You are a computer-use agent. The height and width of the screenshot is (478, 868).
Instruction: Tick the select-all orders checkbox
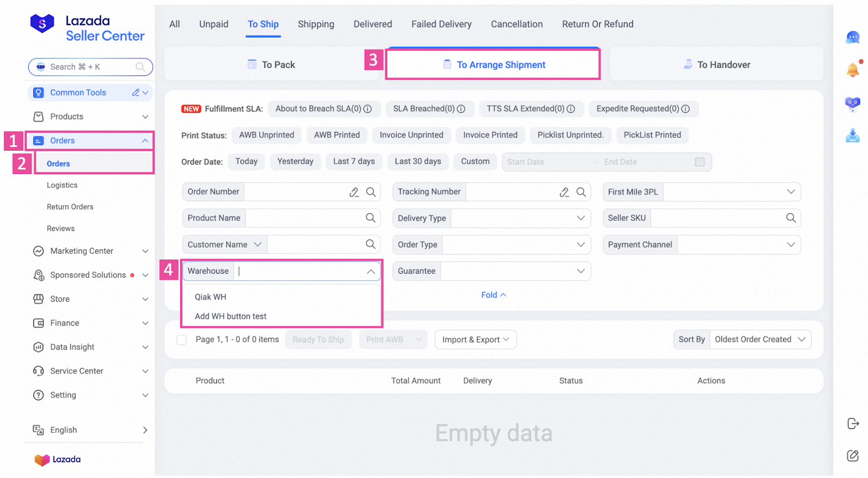click(182, 340)
